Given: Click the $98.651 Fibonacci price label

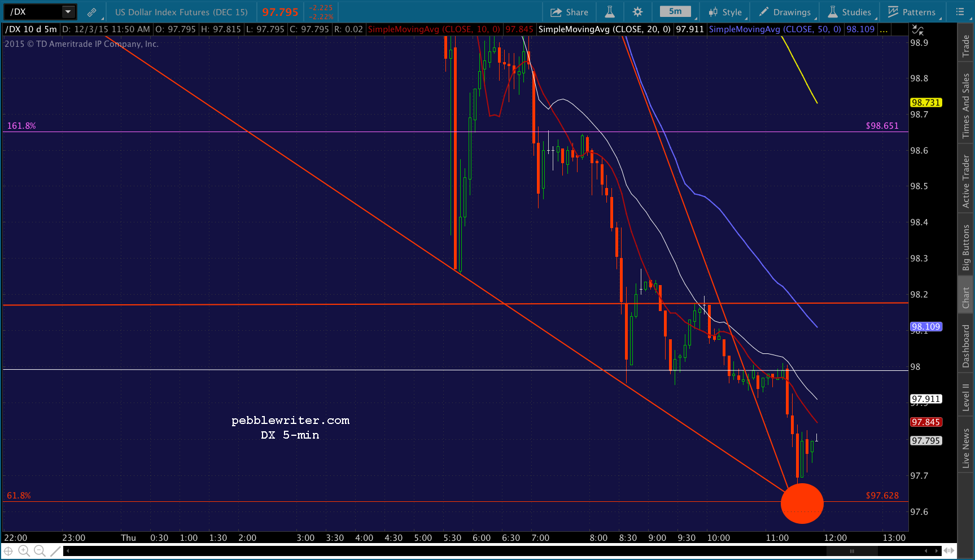Looking at the screenshot, I should pos(882,126).
